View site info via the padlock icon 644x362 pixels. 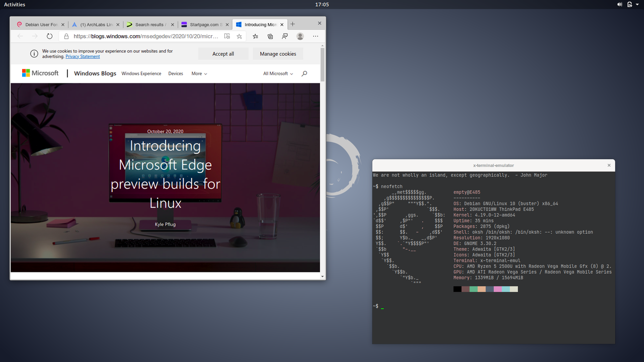click(x=66, y=36)
